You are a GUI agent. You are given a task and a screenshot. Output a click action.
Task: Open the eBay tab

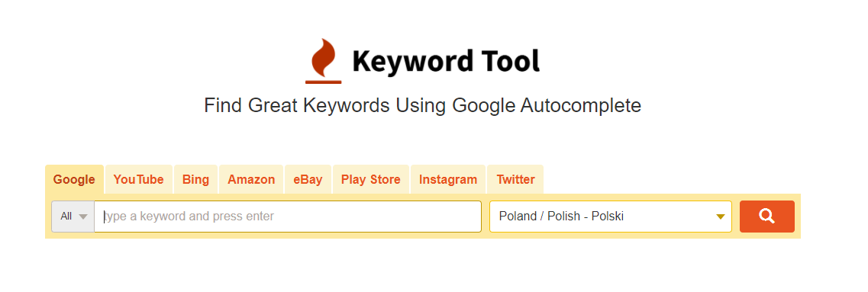[308, 179]
